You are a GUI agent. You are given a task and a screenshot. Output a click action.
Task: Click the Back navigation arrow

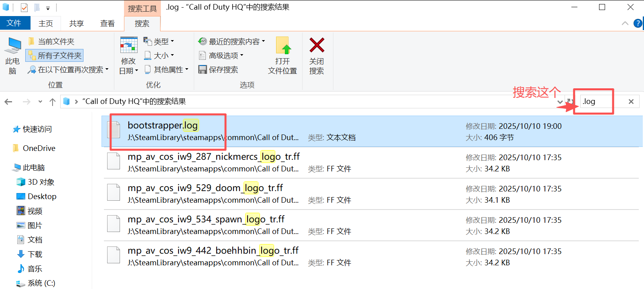click(8, 102)
